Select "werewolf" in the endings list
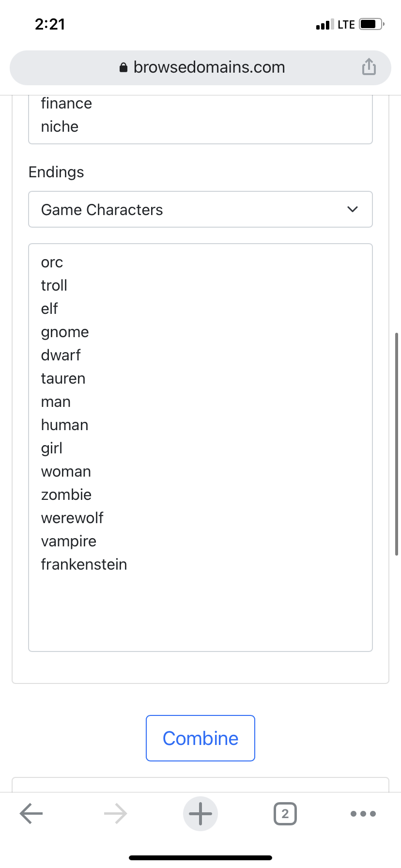This screenshot has height=868, width=401. pos(72,517)
